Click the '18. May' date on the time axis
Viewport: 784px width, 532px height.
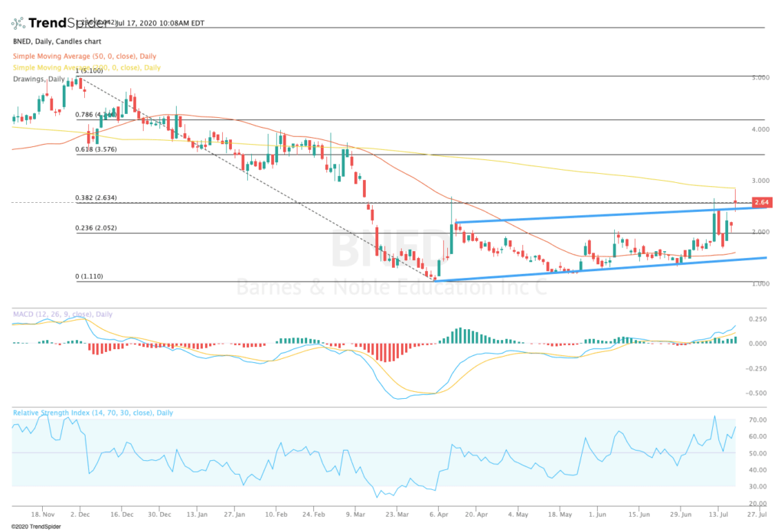pyautogui.click(x=560, y=514)
